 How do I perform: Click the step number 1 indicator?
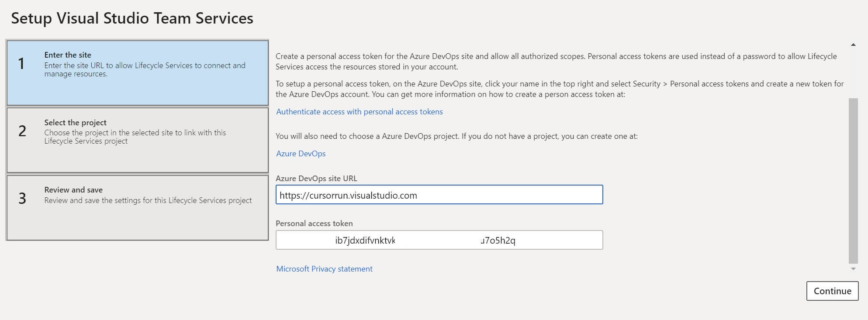pyautogui.click(x=21, y=64)
